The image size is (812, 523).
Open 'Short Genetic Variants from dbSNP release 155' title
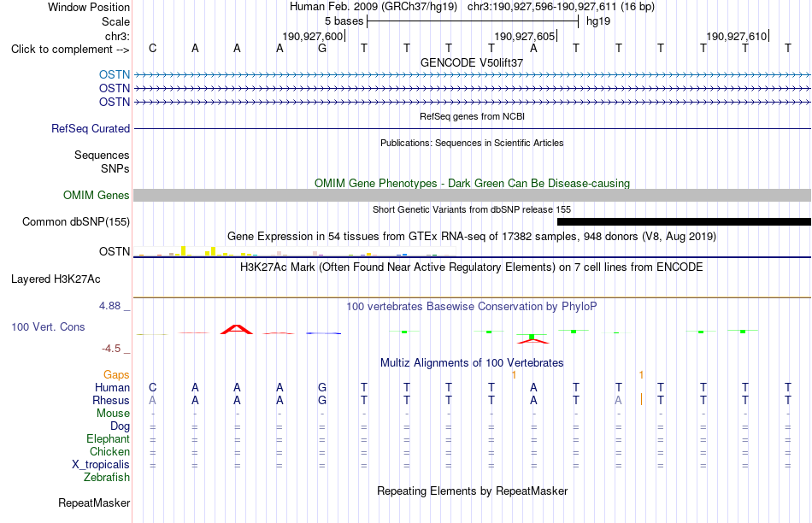pos(472,209)
